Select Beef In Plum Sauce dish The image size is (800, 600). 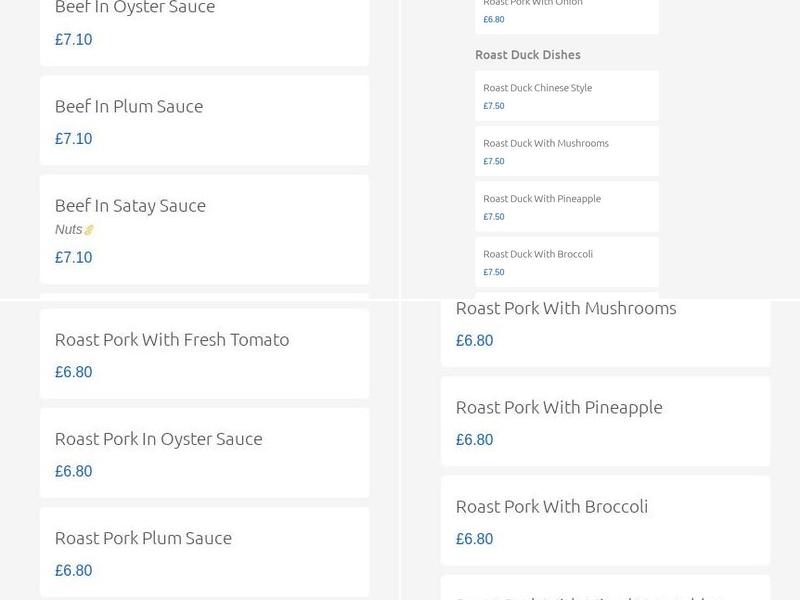point(204,120)
